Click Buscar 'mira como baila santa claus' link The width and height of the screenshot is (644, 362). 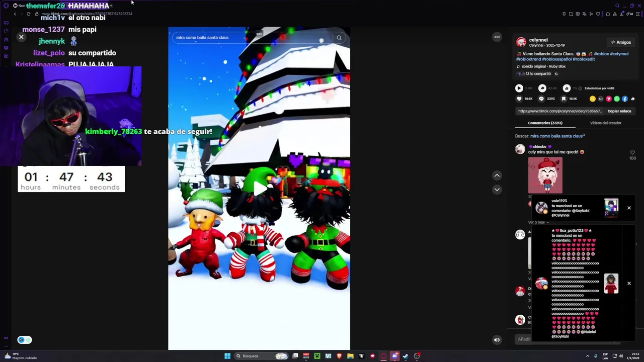pos(557,136)
